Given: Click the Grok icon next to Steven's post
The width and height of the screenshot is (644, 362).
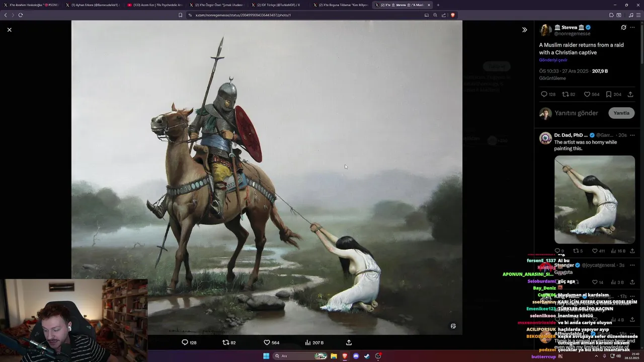Looking at the screenshot, I should point(623,27).
